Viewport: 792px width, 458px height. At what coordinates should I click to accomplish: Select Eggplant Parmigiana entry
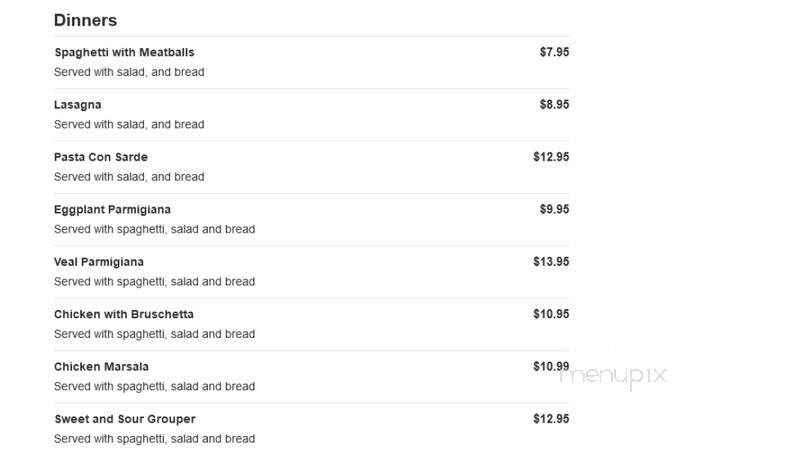(x=112, y=210)
